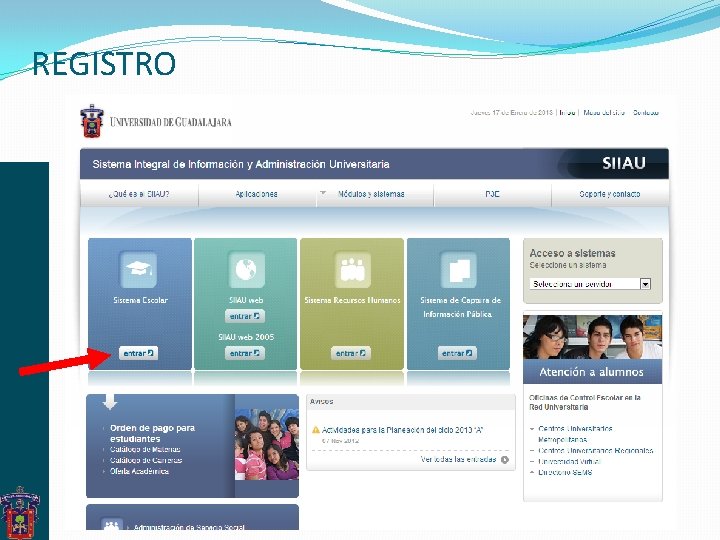Click the circular arrow icon next to Ver todas las entradas
The height and width of the screenshot is (540, 720).
coord(505,460)
